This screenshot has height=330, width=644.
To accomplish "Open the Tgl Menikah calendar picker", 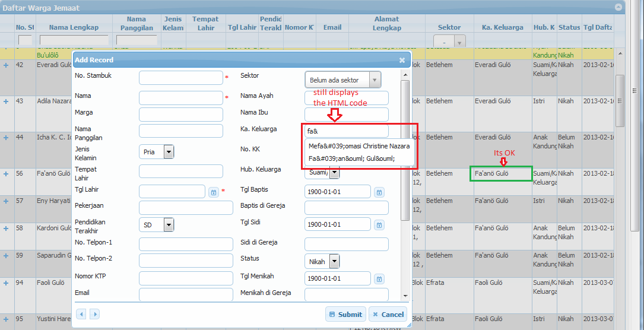I will click(x=379, y=279).
